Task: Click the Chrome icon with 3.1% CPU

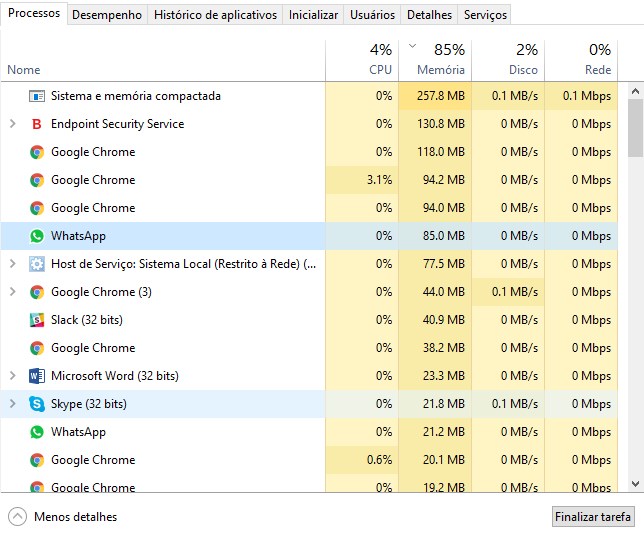Action: tap(37, 180)
